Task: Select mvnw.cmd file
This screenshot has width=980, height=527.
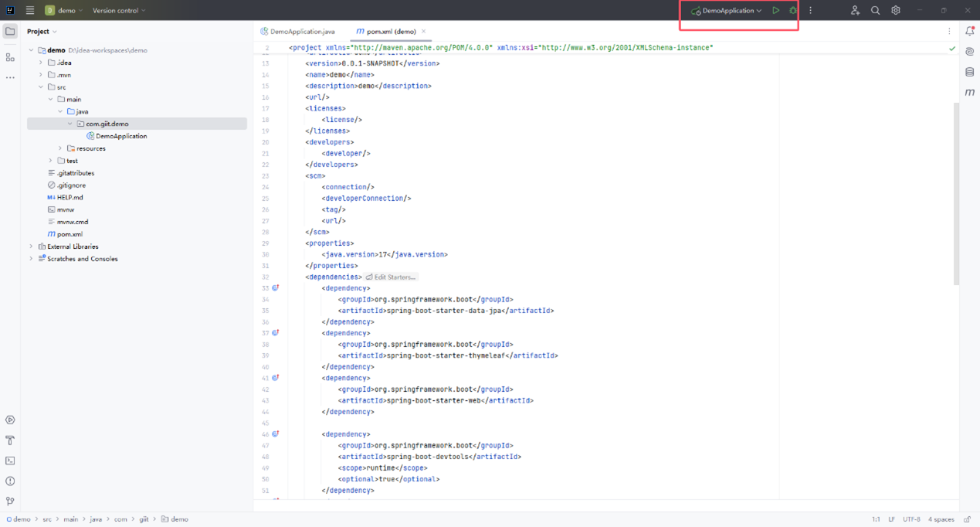Action: coord(68,222)
